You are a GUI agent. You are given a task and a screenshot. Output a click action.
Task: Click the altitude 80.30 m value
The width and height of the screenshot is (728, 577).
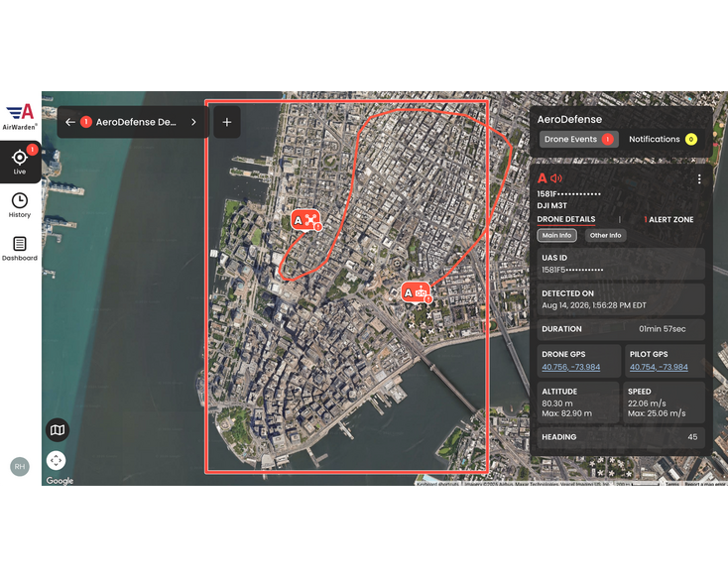557,404
